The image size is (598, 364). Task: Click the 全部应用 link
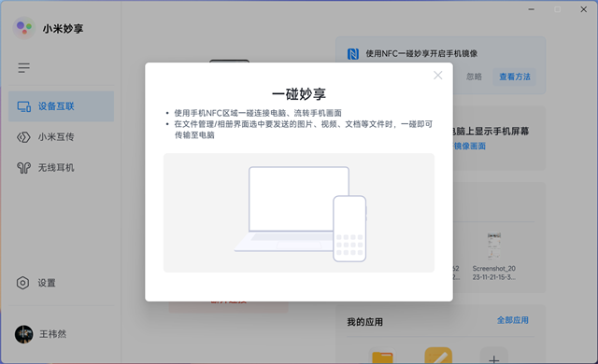(513, 320)
